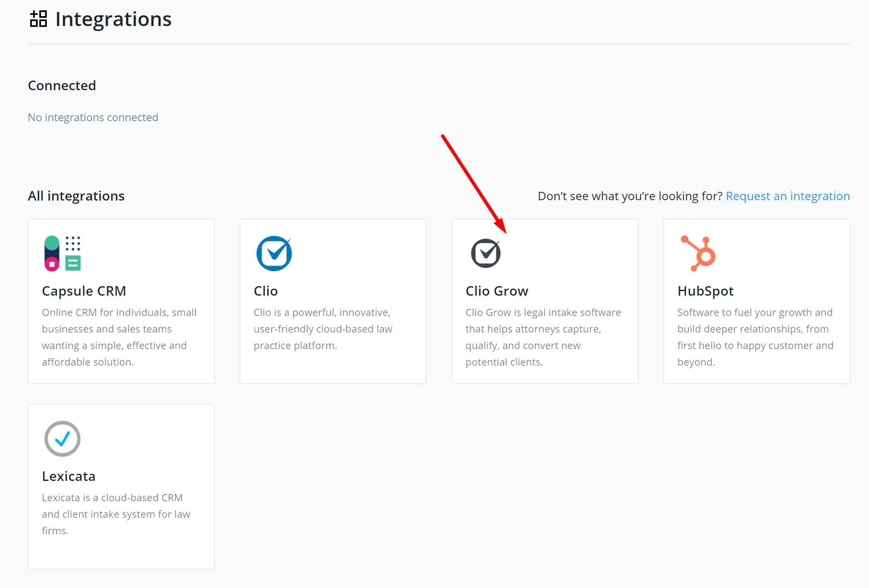Click the Request an integration link
Viewport: 869px width, 588px height.
[x=787, y=196]
